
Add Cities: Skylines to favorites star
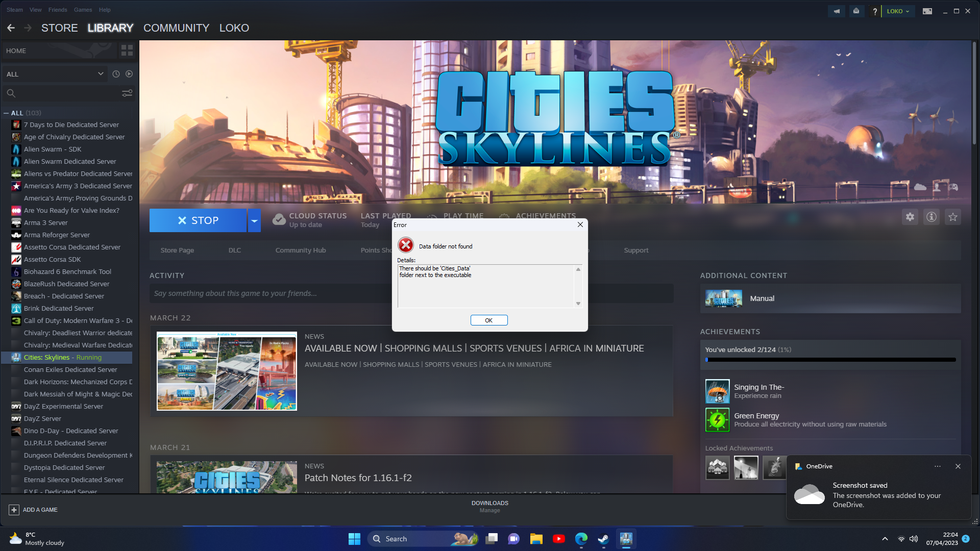click(x=953, y=217)
